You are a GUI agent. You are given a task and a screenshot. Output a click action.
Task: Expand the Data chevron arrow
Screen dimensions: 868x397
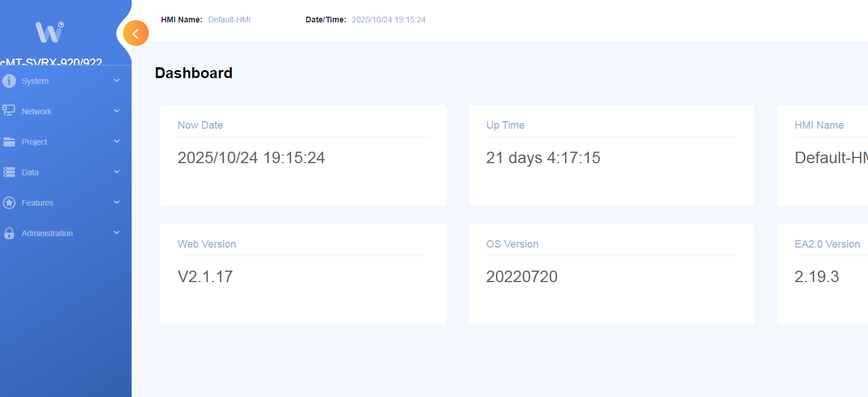coord(117,172)
